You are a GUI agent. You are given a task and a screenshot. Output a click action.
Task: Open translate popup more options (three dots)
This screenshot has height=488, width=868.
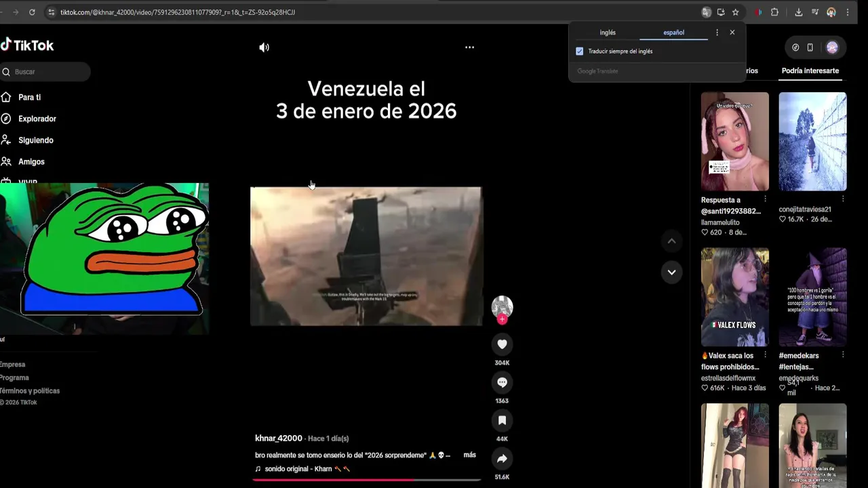(717, 33)
